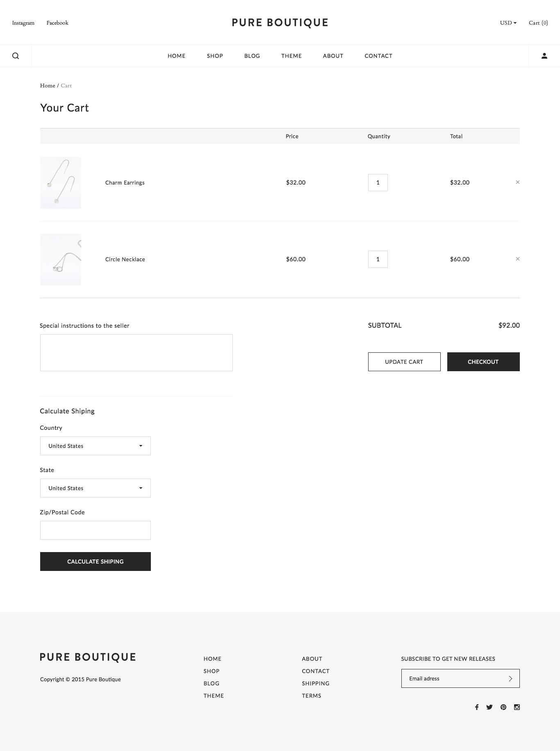Submit the email subscription arrow
The image size is (560, 751).
pyautogui.click(x=510, y=678)
